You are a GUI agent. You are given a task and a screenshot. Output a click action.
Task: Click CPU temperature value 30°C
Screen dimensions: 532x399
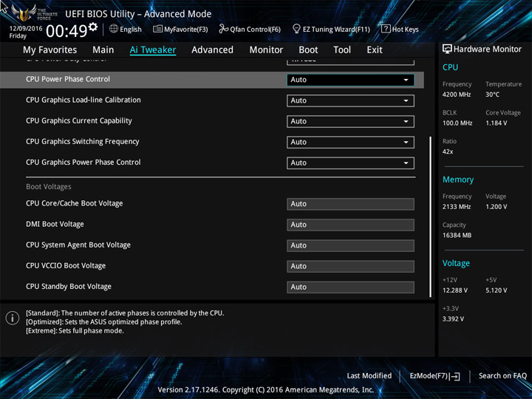(x=492, y=95)
